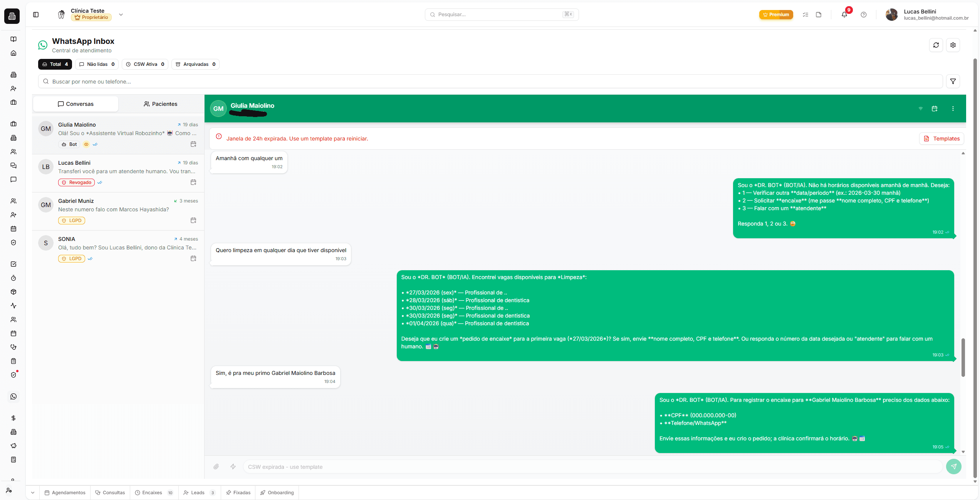Go to the home icon in sidebar

(x=13, y=53)
